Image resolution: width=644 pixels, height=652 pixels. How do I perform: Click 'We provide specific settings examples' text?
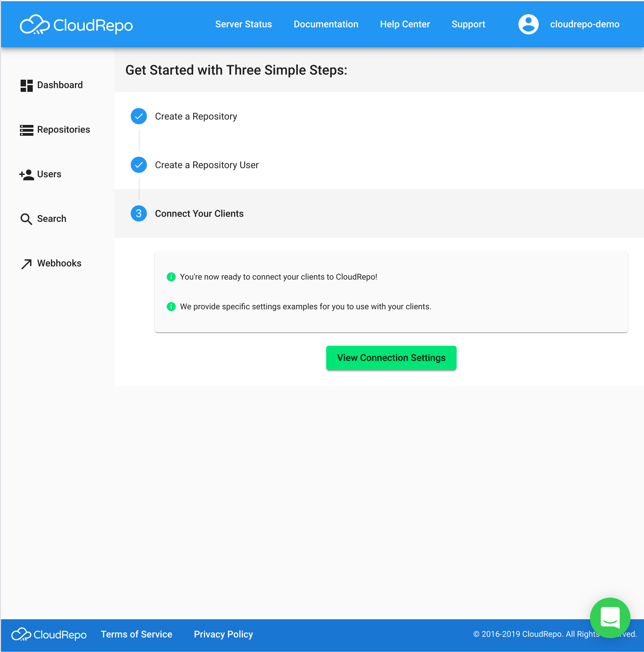click(x=306, y=307)
